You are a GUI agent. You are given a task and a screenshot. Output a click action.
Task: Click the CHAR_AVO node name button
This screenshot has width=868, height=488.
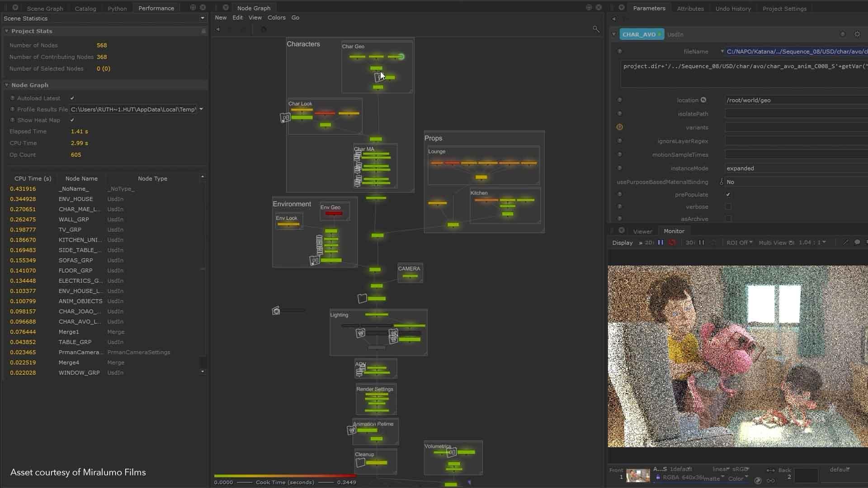click(x=639, y=34)
